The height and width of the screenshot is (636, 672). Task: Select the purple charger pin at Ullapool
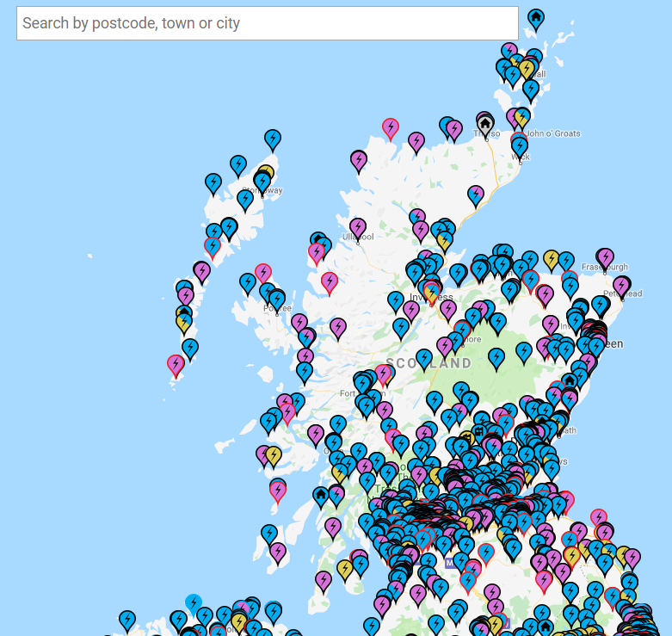tap(358, 229)
